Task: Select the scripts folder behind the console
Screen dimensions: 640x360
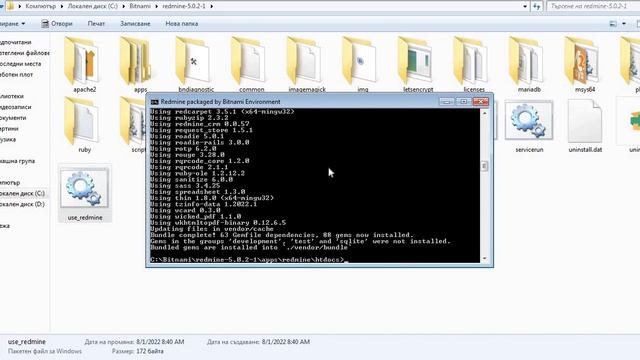Action: point(133,125)
